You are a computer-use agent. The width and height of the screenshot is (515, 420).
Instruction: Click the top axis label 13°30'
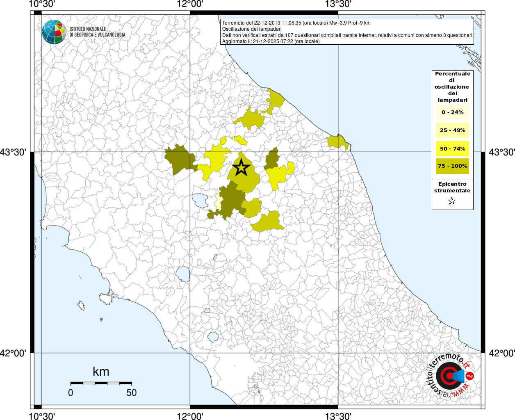pyautogui.click(x=338, y=4)
